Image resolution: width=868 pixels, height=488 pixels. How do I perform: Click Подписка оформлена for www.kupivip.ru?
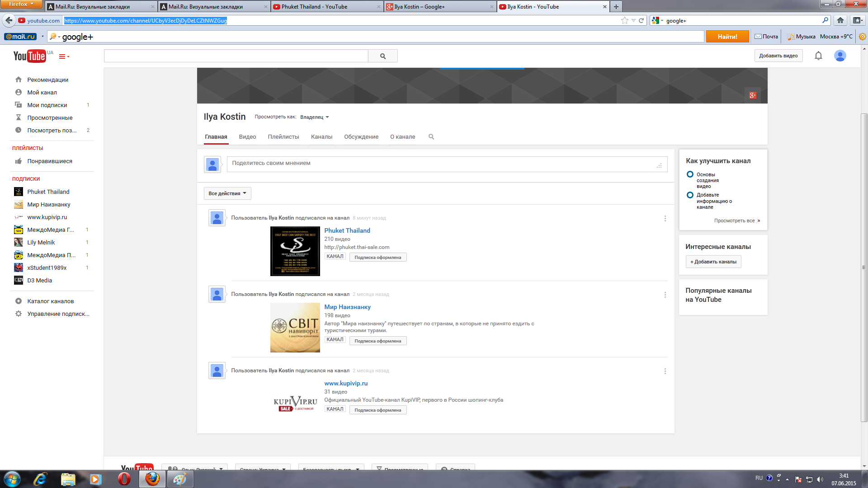click(377, 410)
